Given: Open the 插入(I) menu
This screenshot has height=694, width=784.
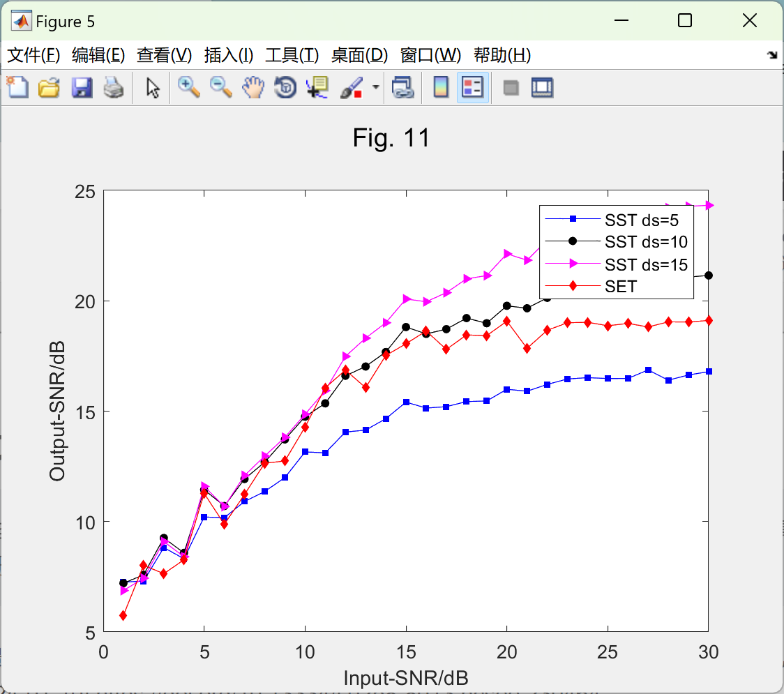Looking at the screenshot, I should [x=229, y=55].
